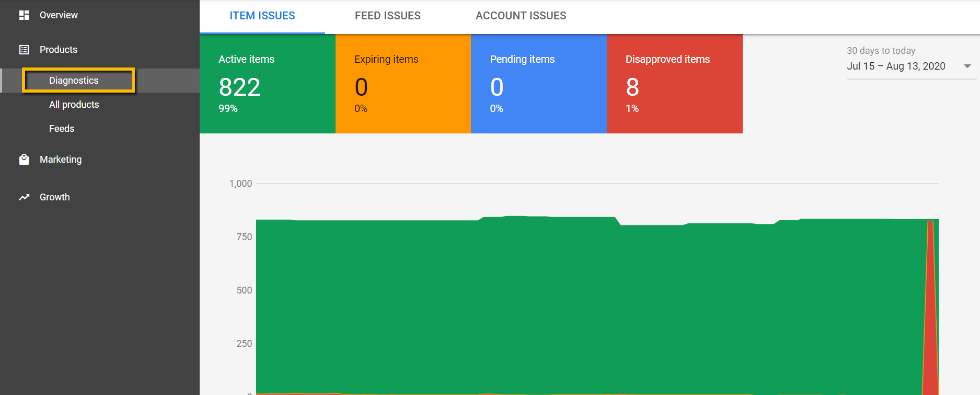
Task: Select the green Active items card
Action: pyautogui.click(x=267, y=84)
